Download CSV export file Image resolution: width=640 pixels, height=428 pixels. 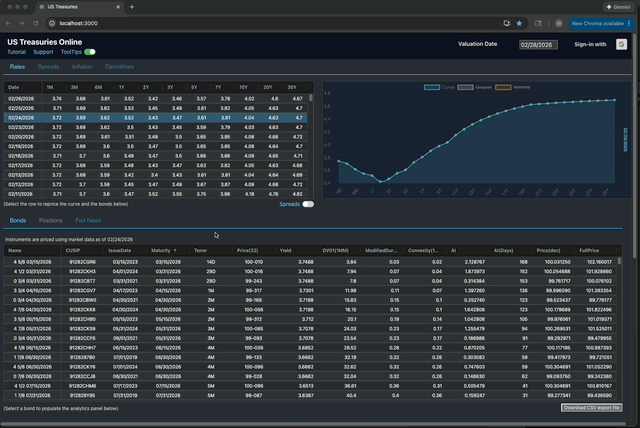point(591,408)
